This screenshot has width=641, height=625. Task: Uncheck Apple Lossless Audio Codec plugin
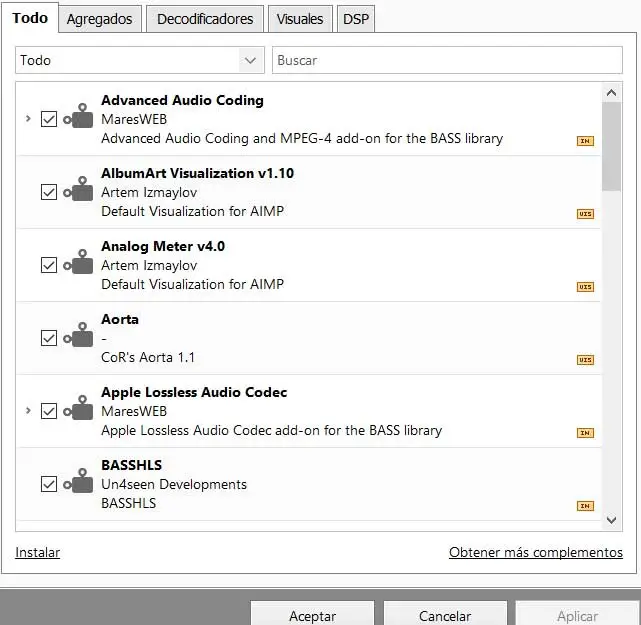[x=49, y=411]
